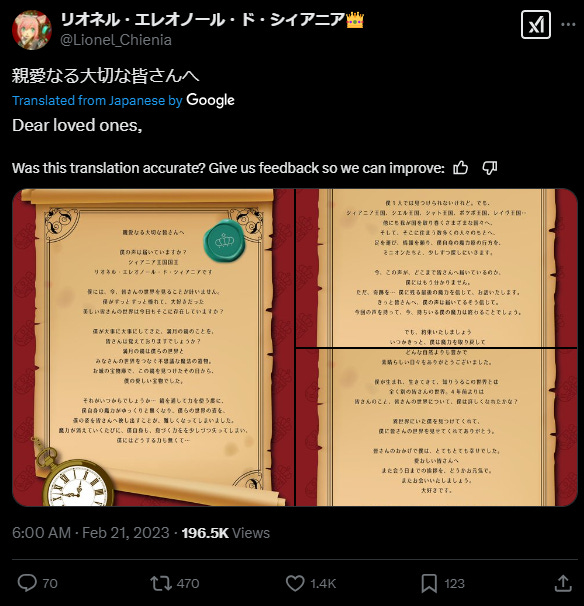584x606 pixels.
Task: Open the three-dot more options menu
Action: point(568,24)
